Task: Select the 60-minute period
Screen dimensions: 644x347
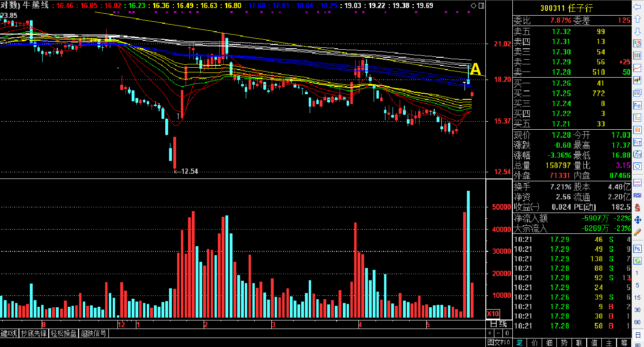Action: [x=637, y=322]
